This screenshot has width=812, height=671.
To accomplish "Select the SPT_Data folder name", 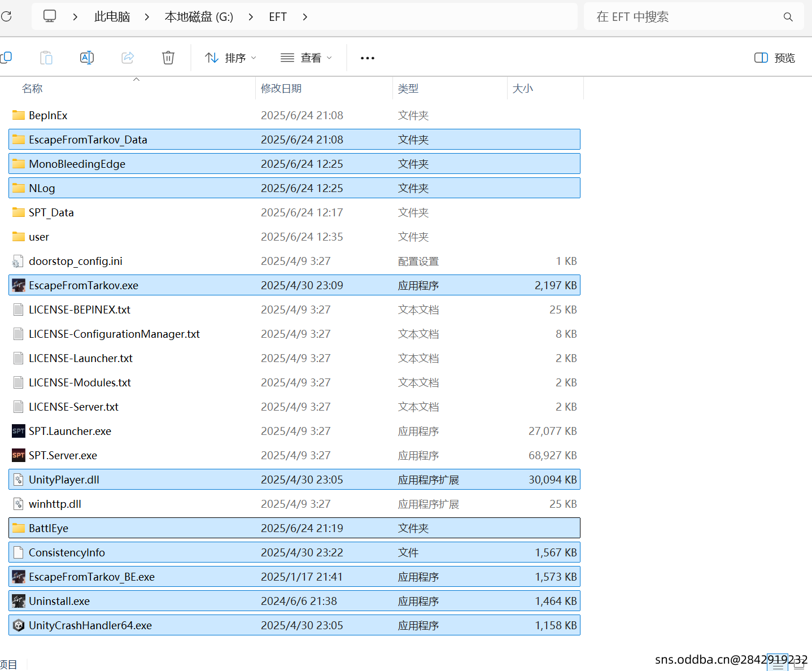I will (51, 212).
